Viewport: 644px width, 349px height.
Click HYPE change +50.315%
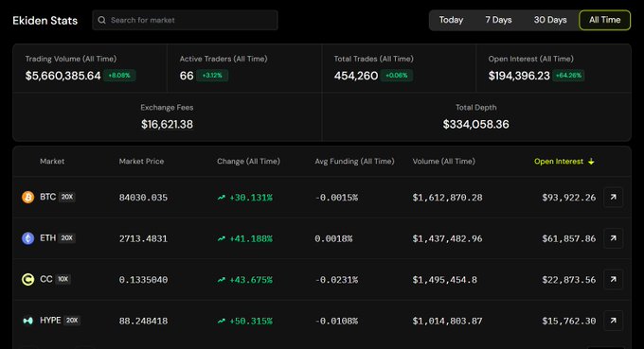pos(251,321)
